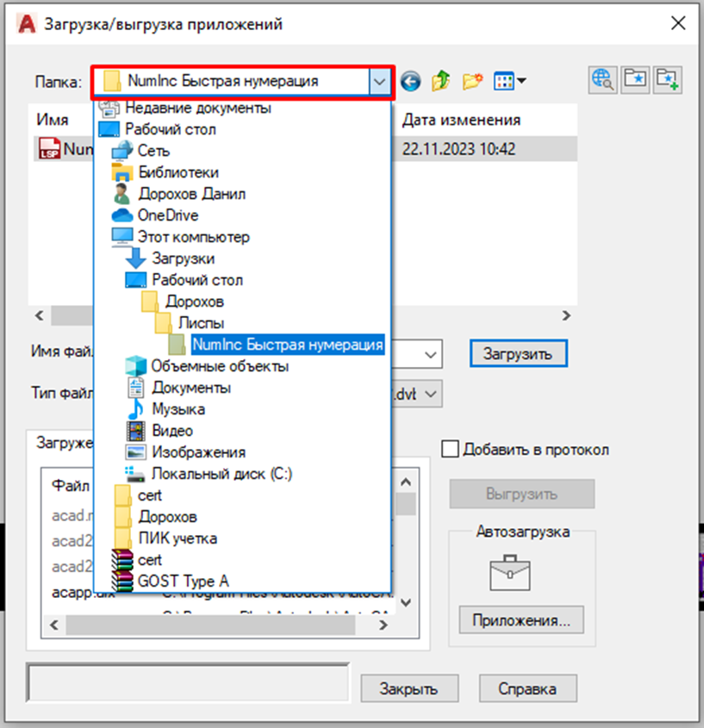Click the Back arrow icon next to folder dropdown

tap(410, 81)
